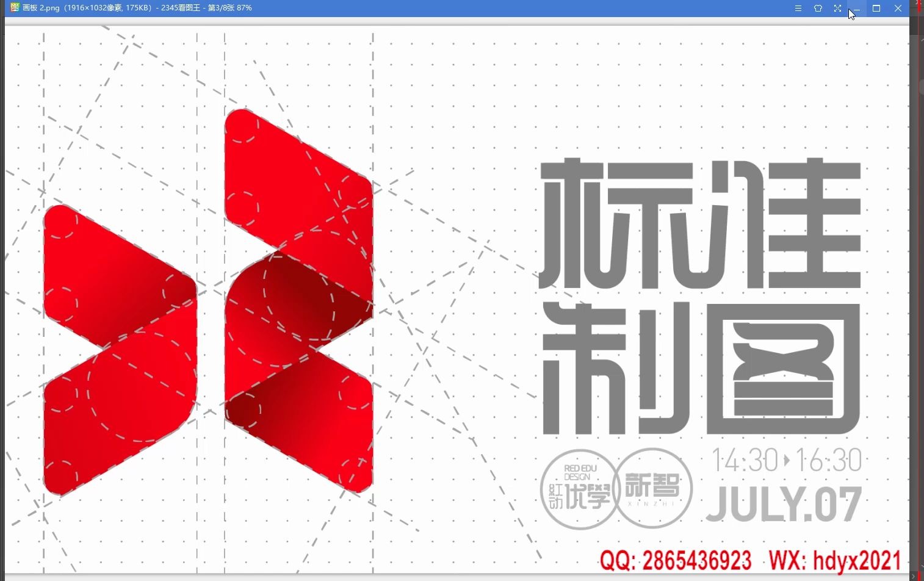This screenshot has height=581, width=924.
Task: Minimize the image viewer window
Action: point(857,9)
